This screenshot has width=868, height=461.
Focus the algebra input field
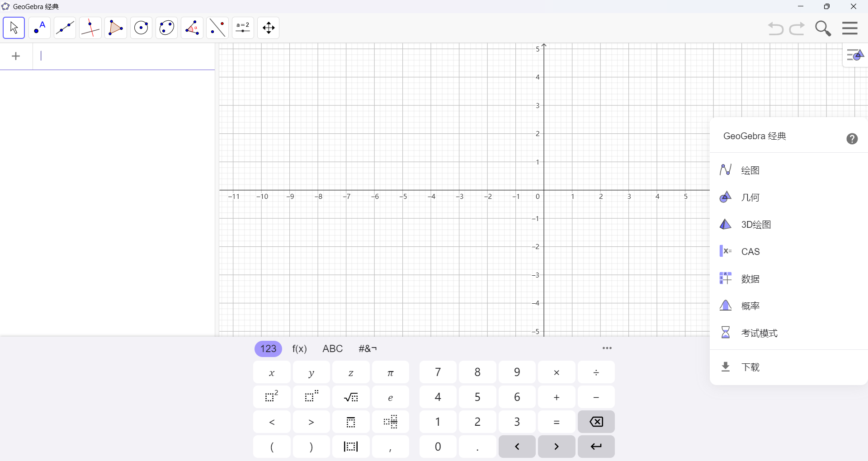124,56
